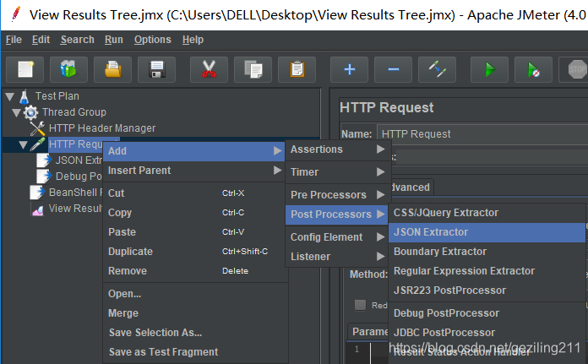Open the Edit menu
Screen dimensions: 588x364
coord(41,40)
